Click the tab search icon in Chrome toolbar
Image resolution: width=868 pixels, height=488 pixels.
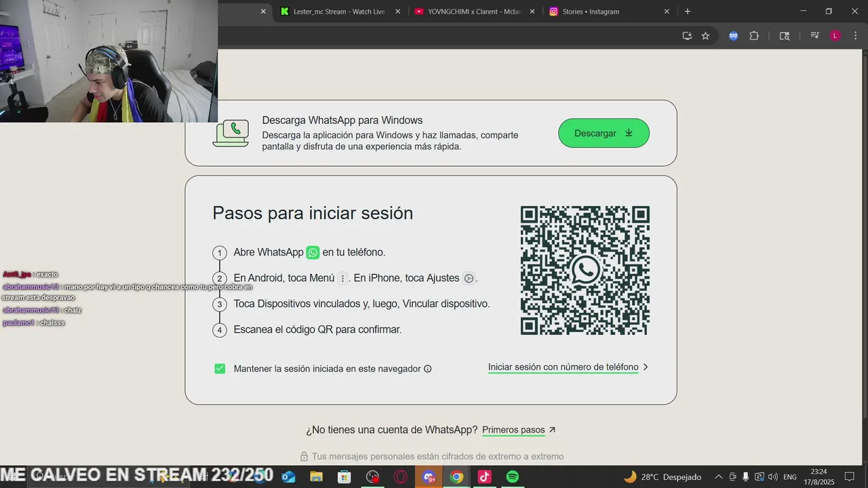pyautogui.click(x=785, y=36)
